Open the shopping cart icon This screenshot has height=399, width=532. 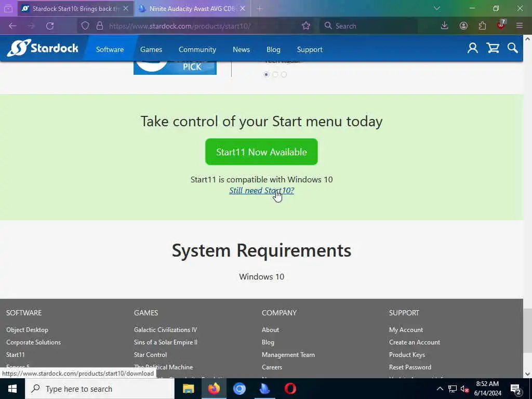coord(493,48)
